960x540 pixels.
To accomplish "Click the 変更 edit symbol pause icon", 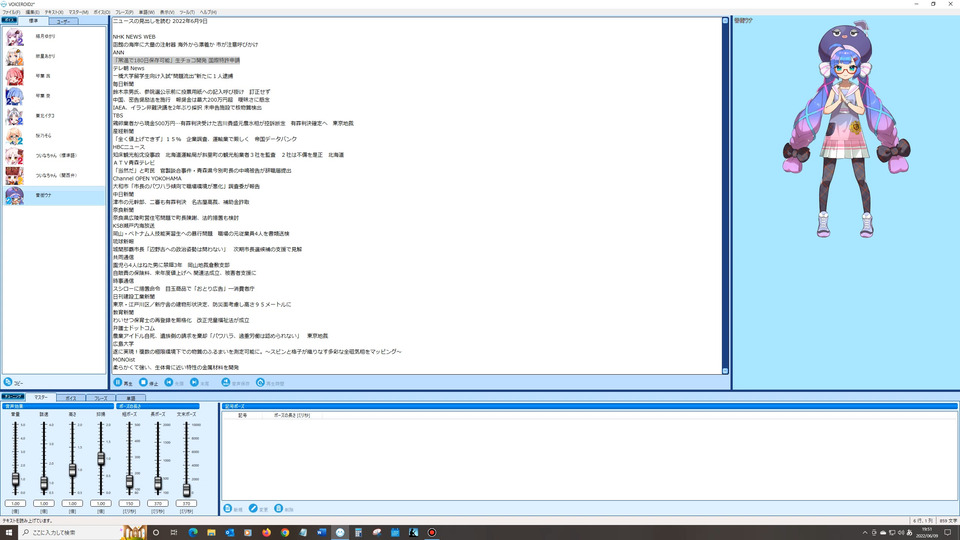I will [x=253, y=509].
